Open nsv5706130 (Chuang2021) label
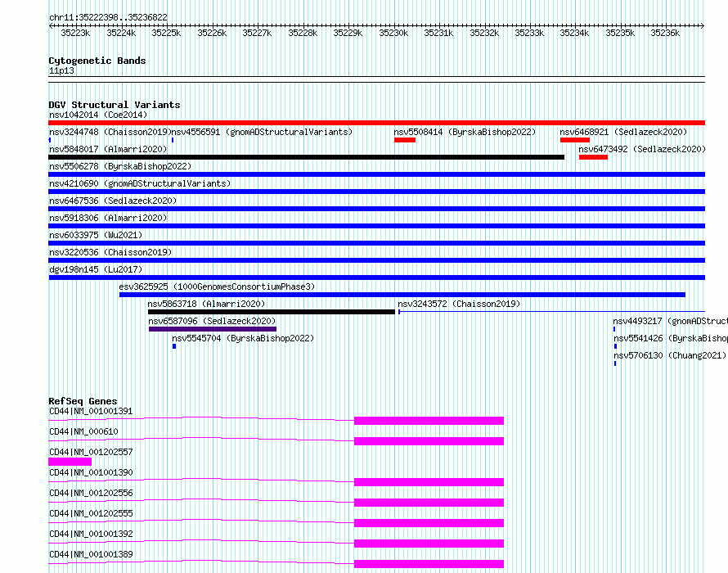The height and width of the screenshot is (573, 728). pos(669,355)
